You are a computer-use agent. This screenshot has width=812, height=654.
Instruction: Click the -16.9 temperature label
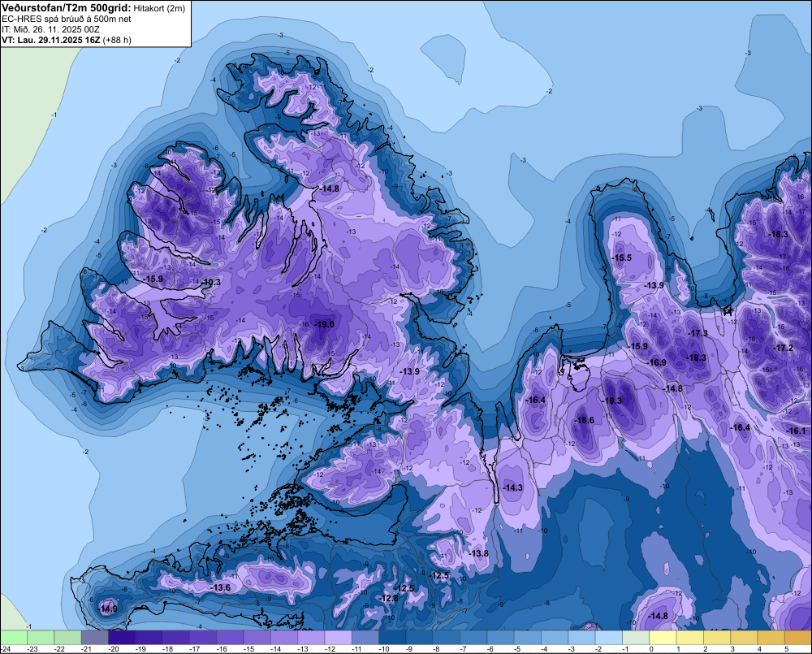tap(657, 362)
